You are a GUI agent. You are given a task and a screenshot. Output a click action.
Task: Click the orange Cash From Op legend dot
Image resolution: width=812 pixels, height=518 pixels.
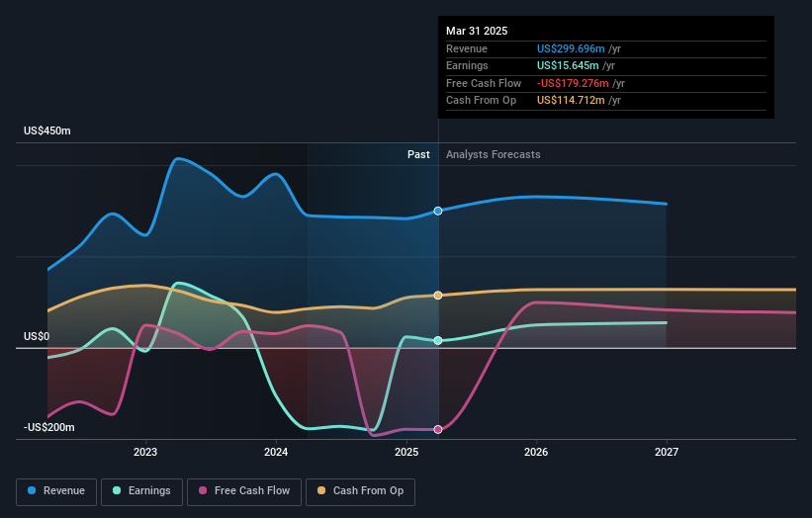[321, 490]
